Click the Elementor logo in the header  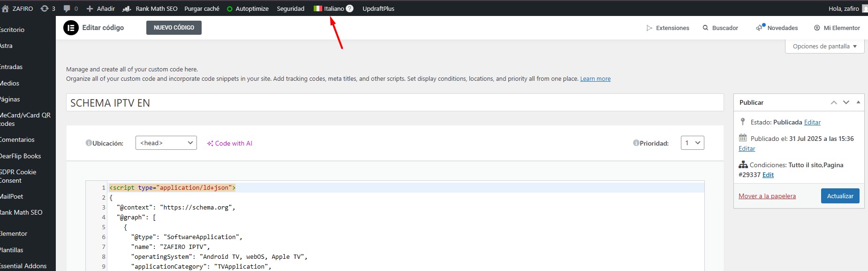point(71,28)
